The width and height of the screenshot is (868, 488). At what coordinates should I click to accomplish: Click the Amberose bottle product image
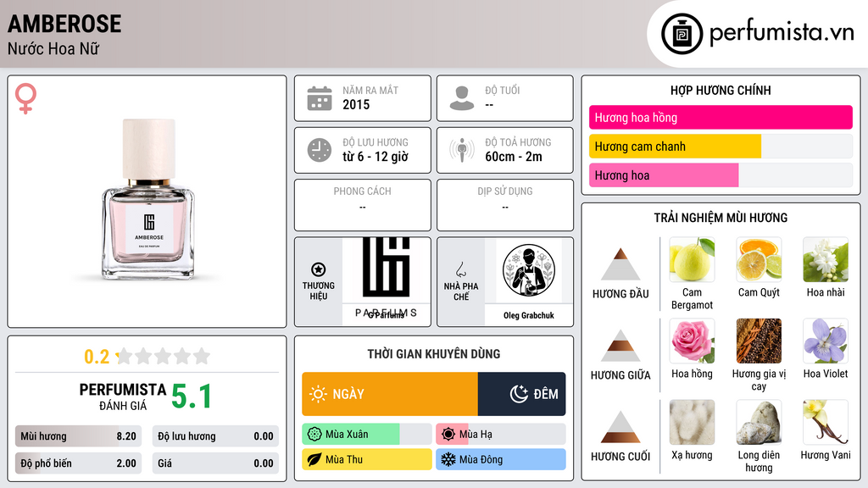[x=147, y=199]
